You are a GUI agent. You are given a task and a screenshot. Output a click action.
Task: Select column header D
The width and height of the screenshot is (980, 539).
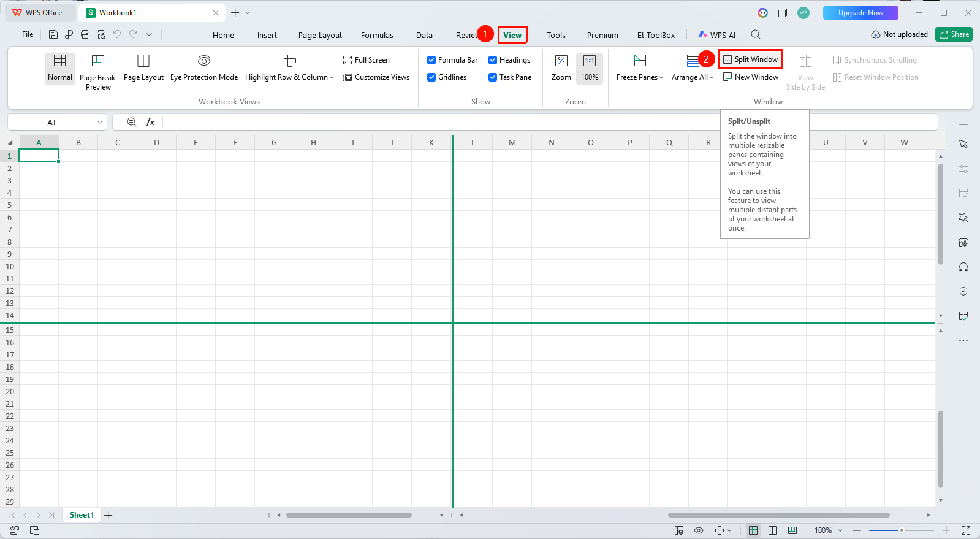(156, 142)
